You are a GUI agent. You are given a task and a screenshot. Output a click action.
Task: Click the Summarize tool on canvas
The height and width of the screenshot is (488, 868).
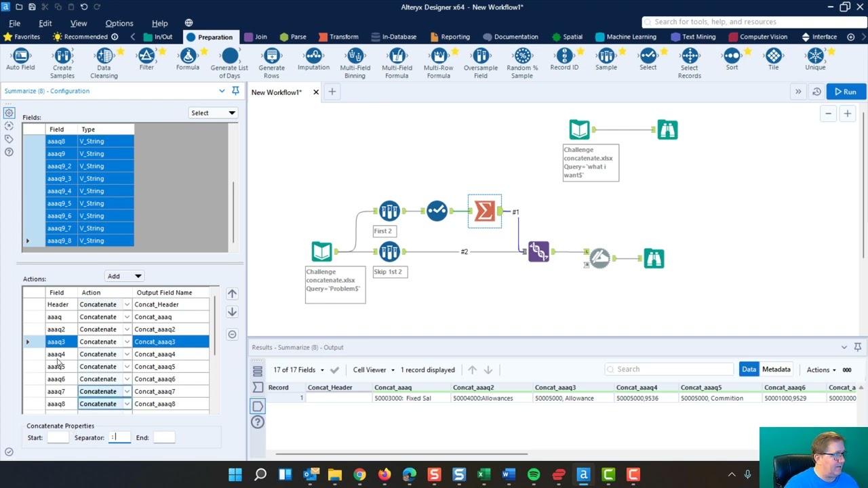(x=484, y=211)
